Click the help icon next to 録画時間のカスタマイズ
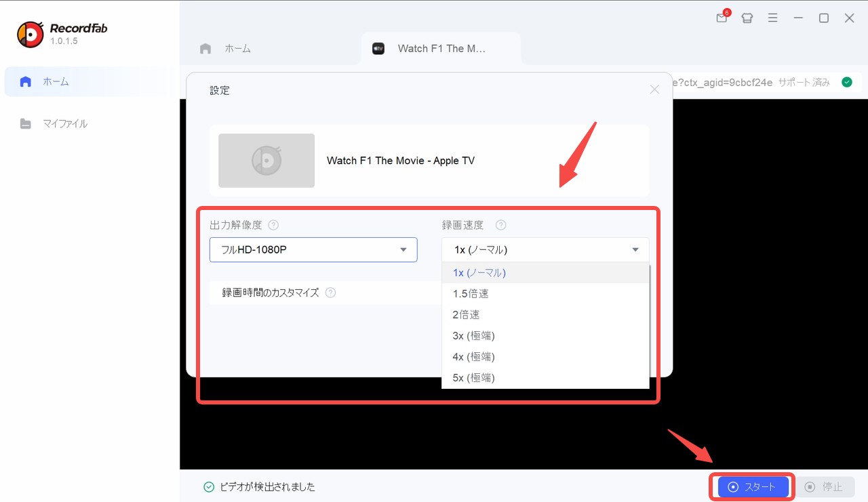Screen dimensions: 868x502 click(330, 293)
